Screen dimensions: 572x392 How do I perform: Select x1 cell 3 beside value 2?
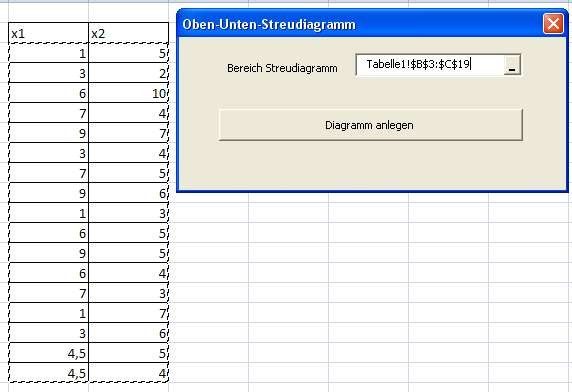[49, 73]
